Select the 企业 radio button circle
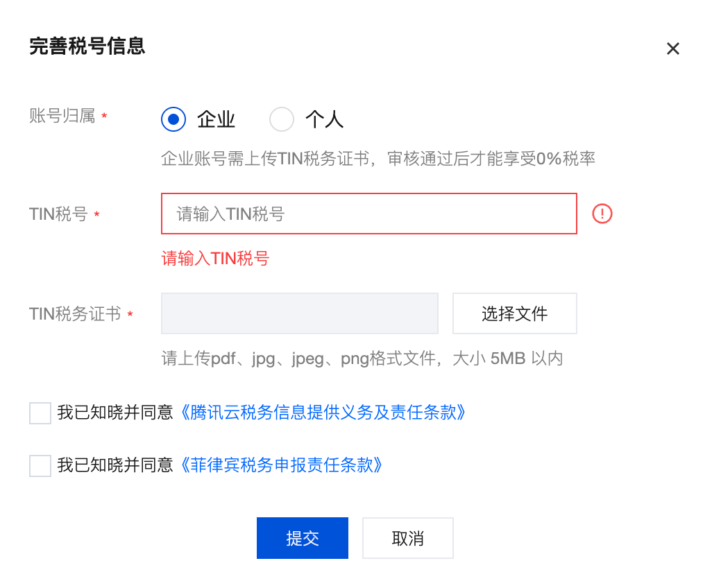Viewport: 712px width, 588px height. point(173,119)
